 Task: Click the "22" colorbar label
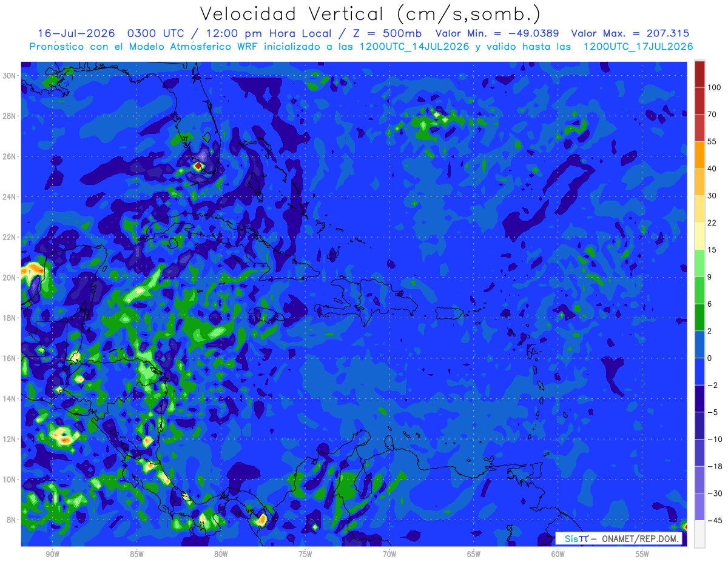click(x=712, y=223)
